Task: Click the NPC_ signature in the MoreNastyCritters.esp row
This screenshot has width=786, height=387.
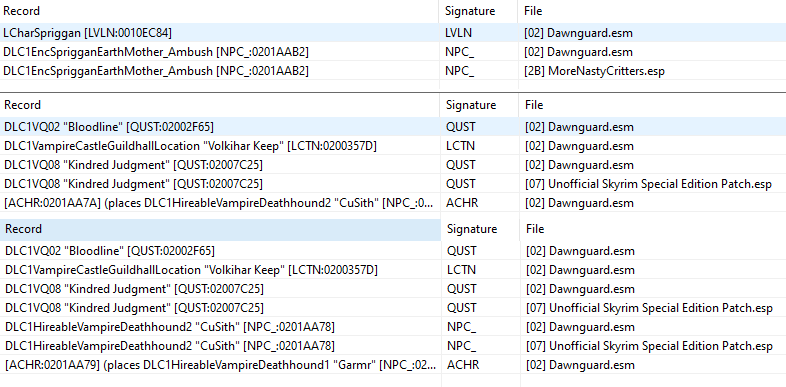Action: pos(459,71)
